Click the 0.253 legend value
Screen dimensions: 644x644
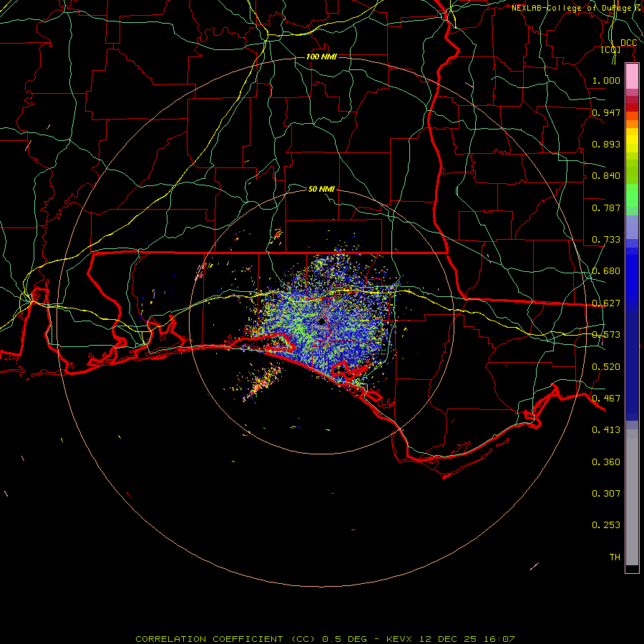[x=606, y=525]
